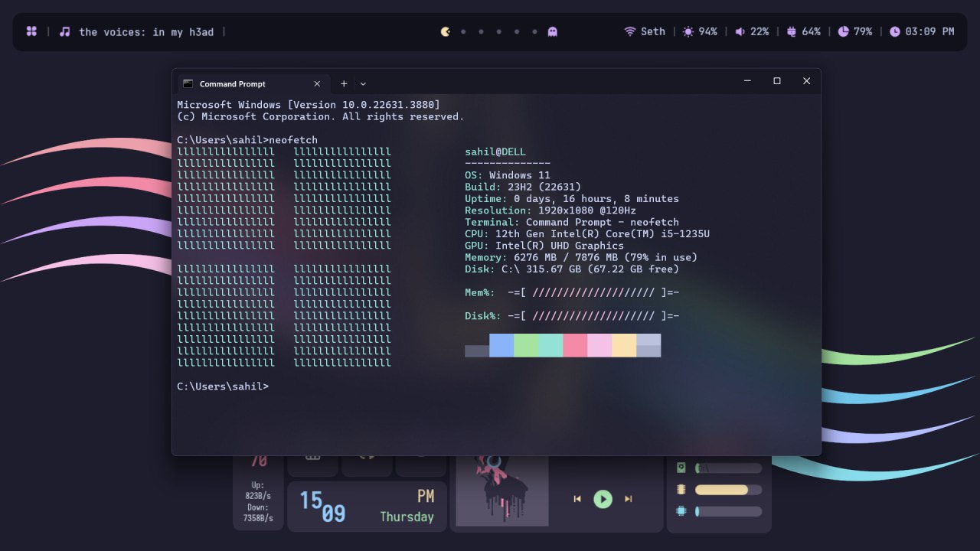Image resolution: width=980 pixels, height=551 pixels.
Task: Click the 'GPU: Intel(R) UHD Graphics' line
Action: pyautogui.click(x=544, y=246)
